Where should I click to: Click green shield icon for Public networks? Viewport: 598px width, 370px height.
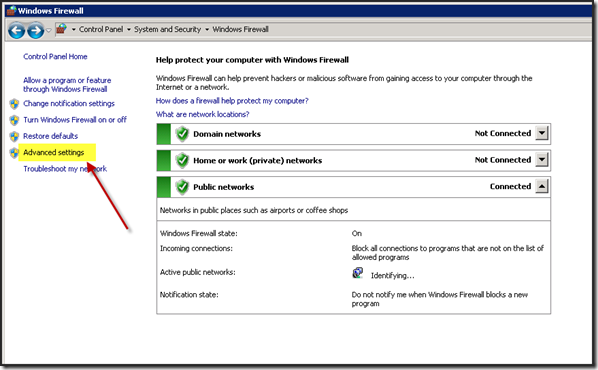pyautogui.click(x=182, y=187)
